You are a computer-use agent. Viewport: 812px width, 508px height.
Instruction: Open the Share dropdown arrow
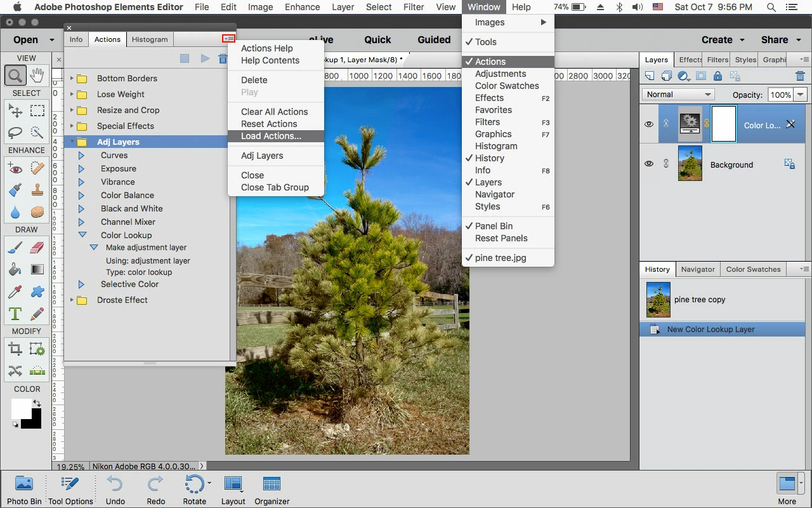(797, 39)
